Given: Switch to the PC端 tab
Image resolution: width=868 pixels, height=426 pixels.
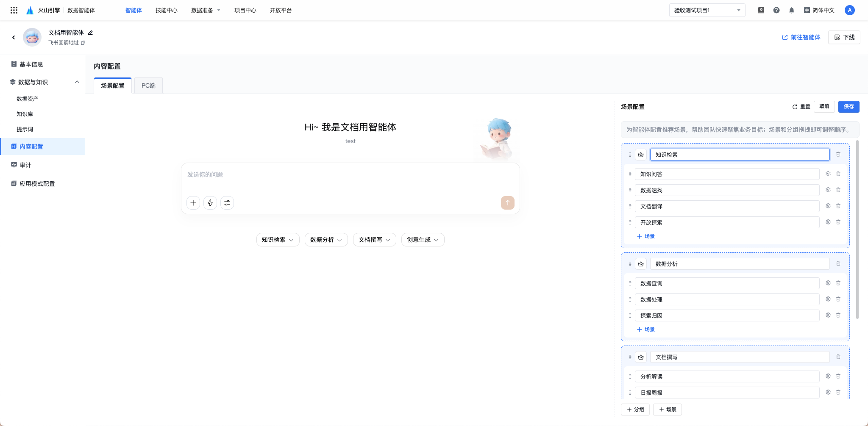Looking at the screenshot, I should tap(149, 86).
